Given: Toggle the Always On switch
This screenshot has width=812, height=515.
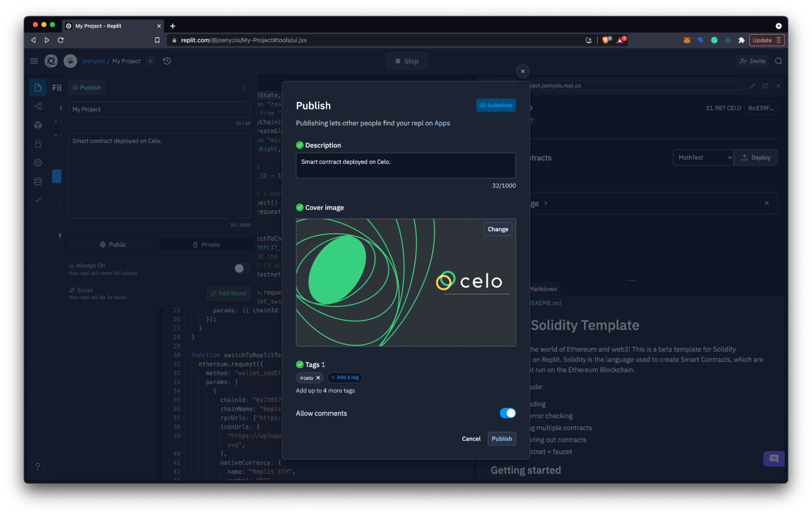Looking at the screenshot, I should pyautogui.click(x=242, y=268).
